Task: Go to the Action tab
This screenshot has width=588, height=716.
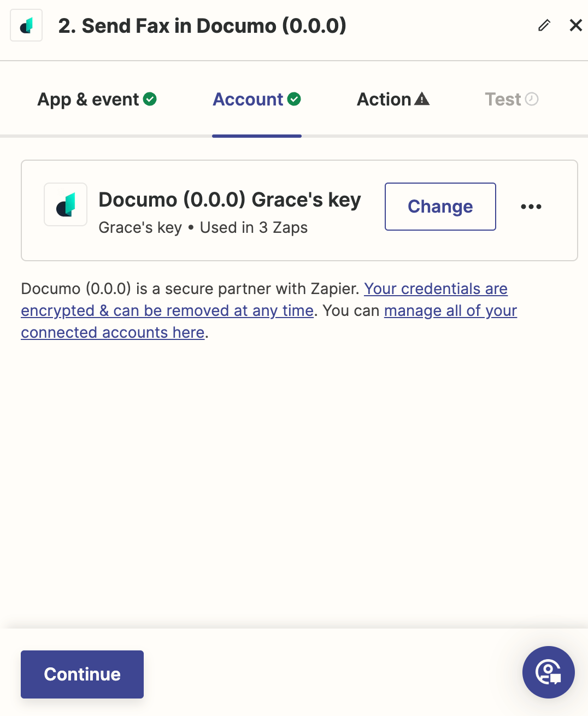Action: coord(393,99)
